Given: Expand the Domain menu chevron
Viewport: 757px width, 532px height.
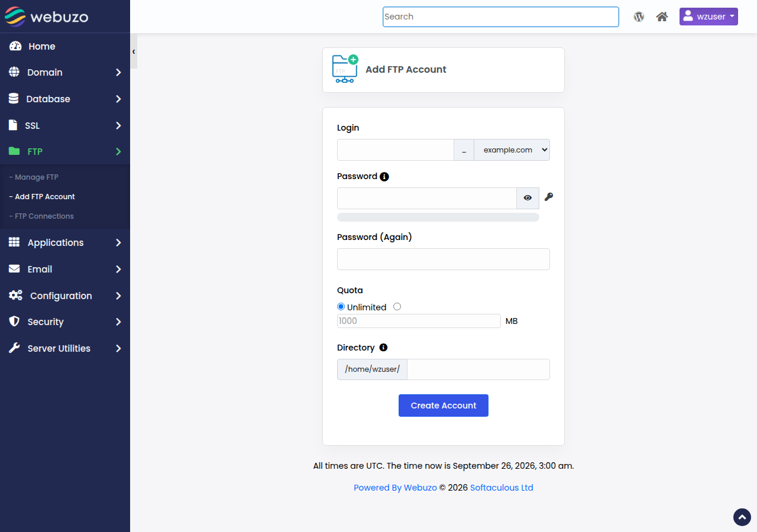Looking at the screenshot, I should tap(118, 72).
